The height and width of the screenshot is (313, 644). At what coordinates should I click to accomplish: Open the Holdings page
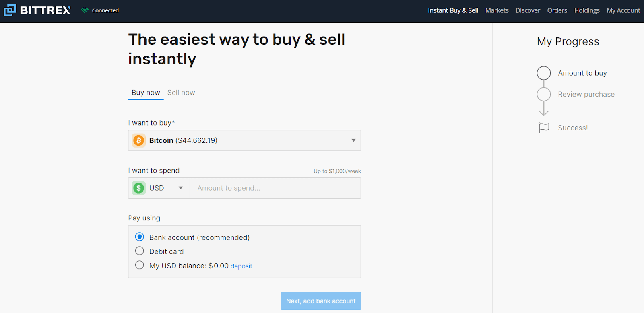587,10
